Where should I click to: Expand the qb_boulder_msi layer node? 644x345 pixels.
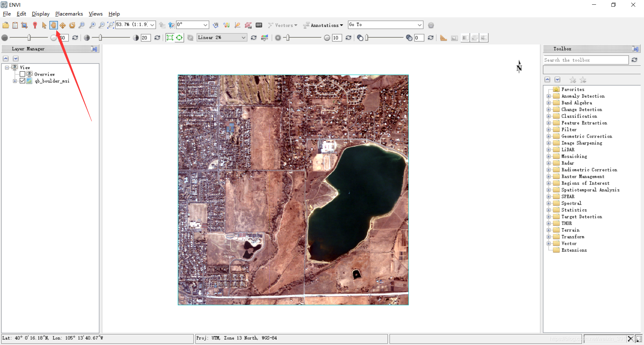[15, 81]
